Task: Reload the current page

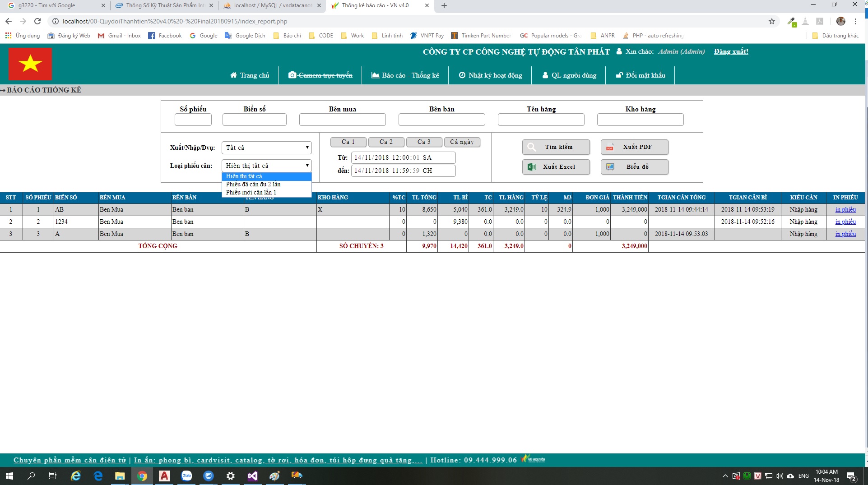Action: [x=37, y=21]
